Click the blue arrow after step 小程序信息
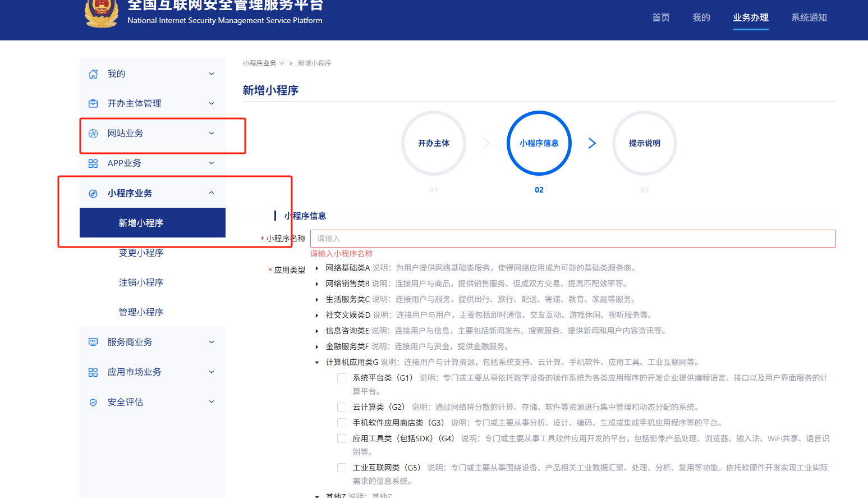 point(592,143)
